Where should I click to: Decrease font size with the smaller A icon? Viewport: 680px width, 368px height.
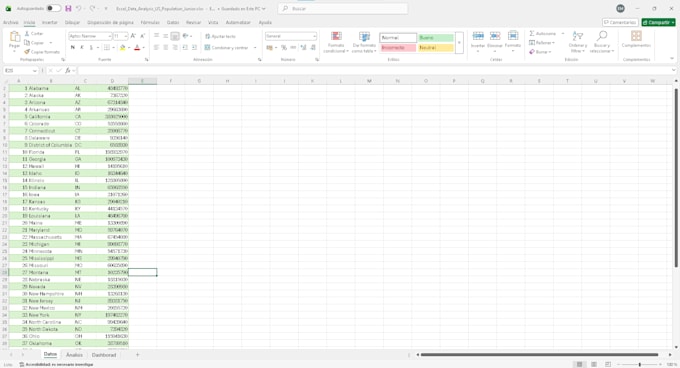point(143,36)
